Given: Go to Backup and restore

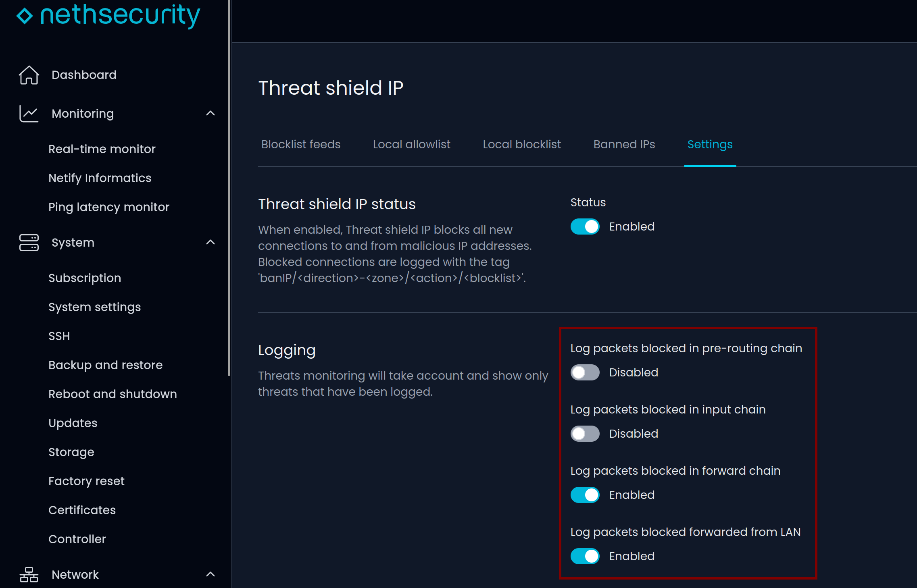Looking at the screenshot, I should (105, 365).
